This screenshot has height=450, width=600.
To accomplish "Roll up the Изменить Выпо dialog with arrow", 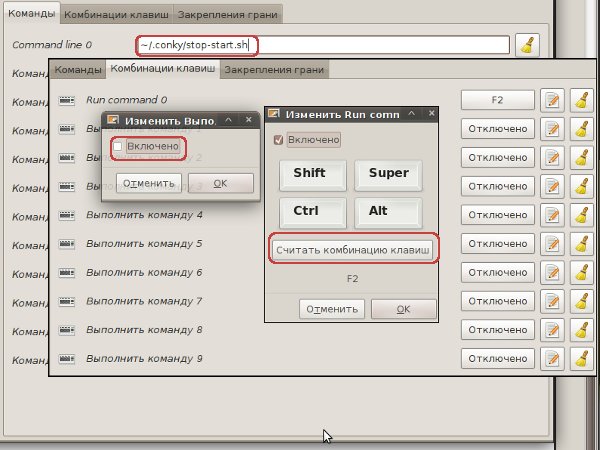I will 228,120.
